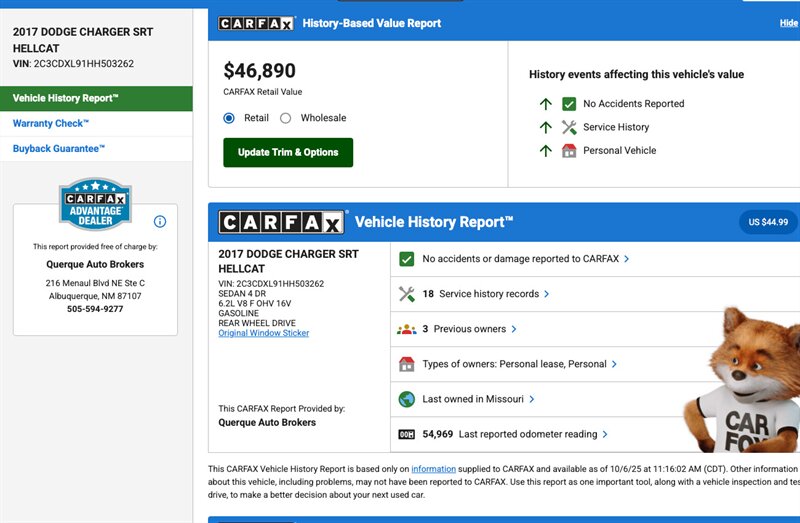Click the globe icon beside Last owned in Missouri
800x523 pixels.
click(406, 399)
